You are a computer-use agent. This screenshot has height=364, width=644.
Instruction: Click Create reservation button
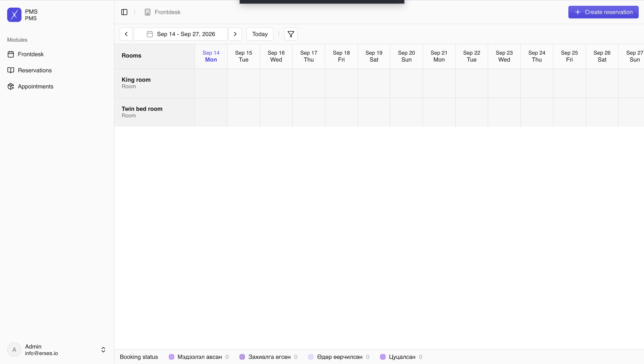pyautogui.click(x=603, y=12)
